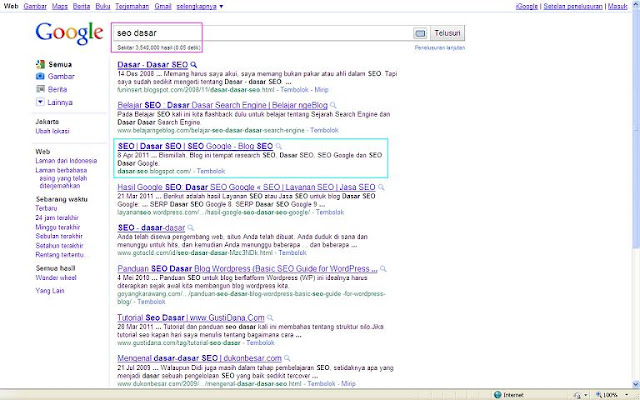Screen dimensions: 640x400
Task: Filter by Laman berbahasa asing yang telah diterjemahkan
Action: [61, 178]
